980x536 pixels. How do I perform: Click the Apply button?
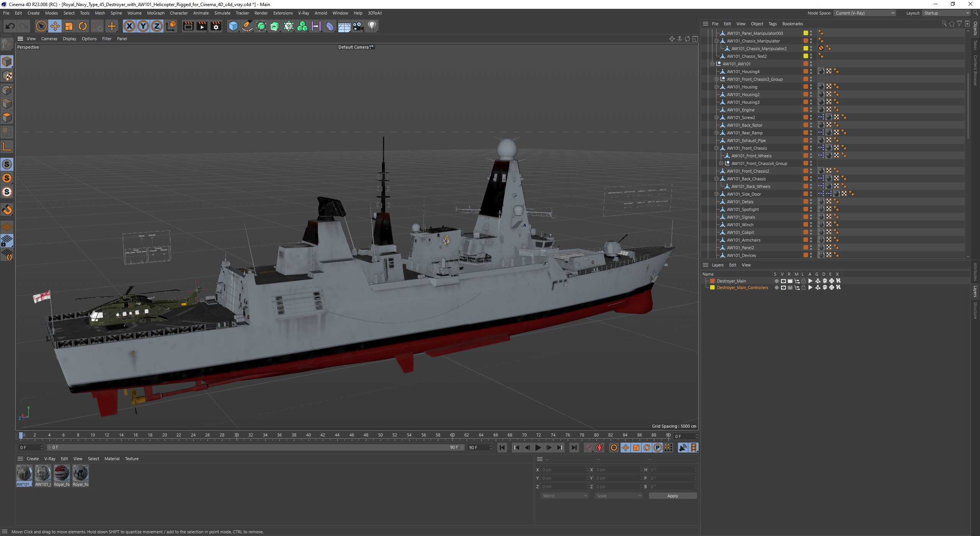[x=673, y=496]
